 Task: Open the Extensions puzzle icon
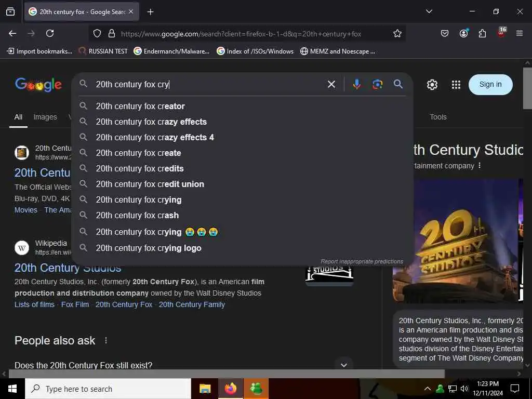(x=482, y=33)
